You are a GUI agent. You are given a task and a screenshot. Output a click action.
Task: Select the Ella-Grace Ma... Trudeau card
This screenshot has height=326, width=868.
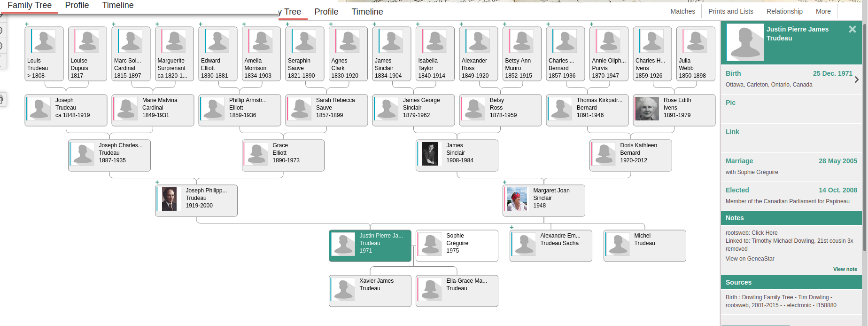pos(457,291)
